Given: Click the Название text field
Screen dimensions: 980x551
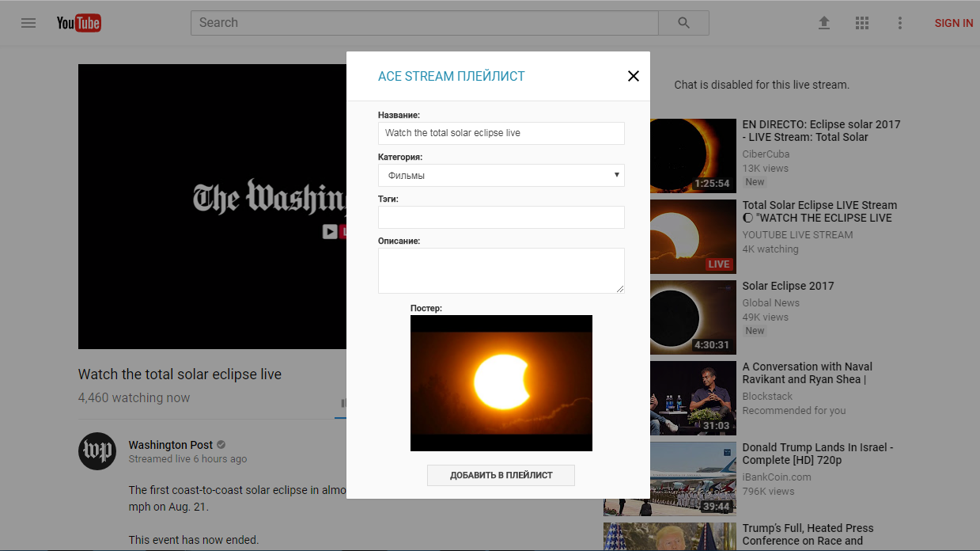Looking at the screenshot, I should [501, 133].
